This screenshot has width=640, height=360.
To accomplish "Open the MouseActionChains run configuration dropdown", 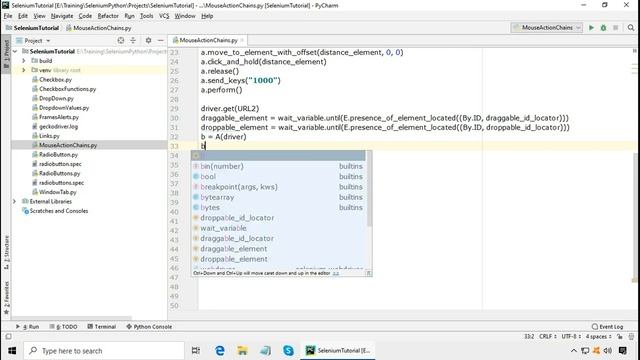I will [x=547, y=28].
